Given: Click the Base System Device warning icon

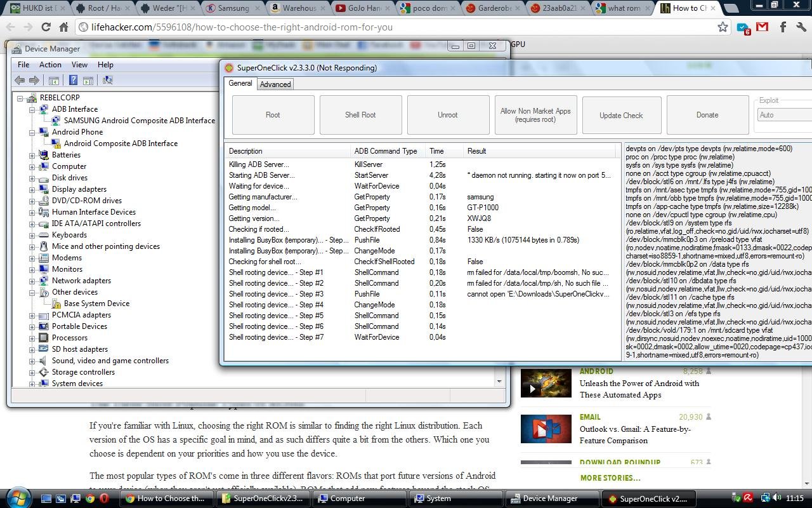Looking at the screenshot, I should pyautogui.click(x=56, y=304).
